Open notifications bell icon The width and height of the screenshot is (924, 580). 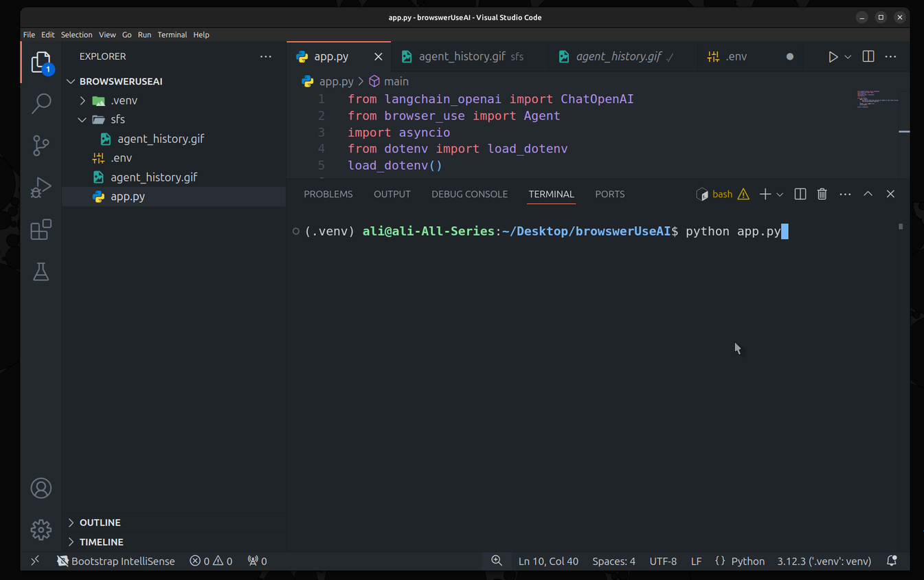[x=892, y=561]
